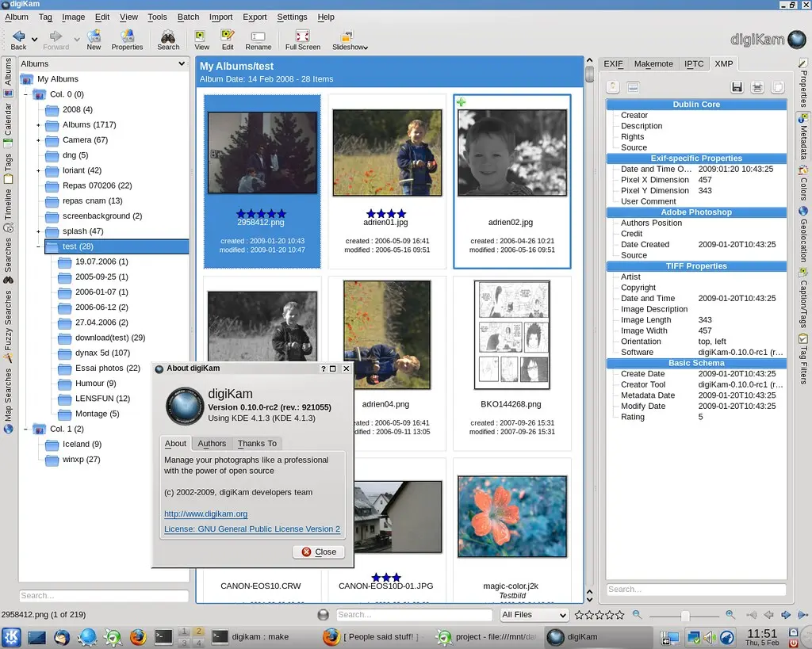The image size is (812, 649).
Task: Save metadata using the disk icon
Action: coord(737,86)
